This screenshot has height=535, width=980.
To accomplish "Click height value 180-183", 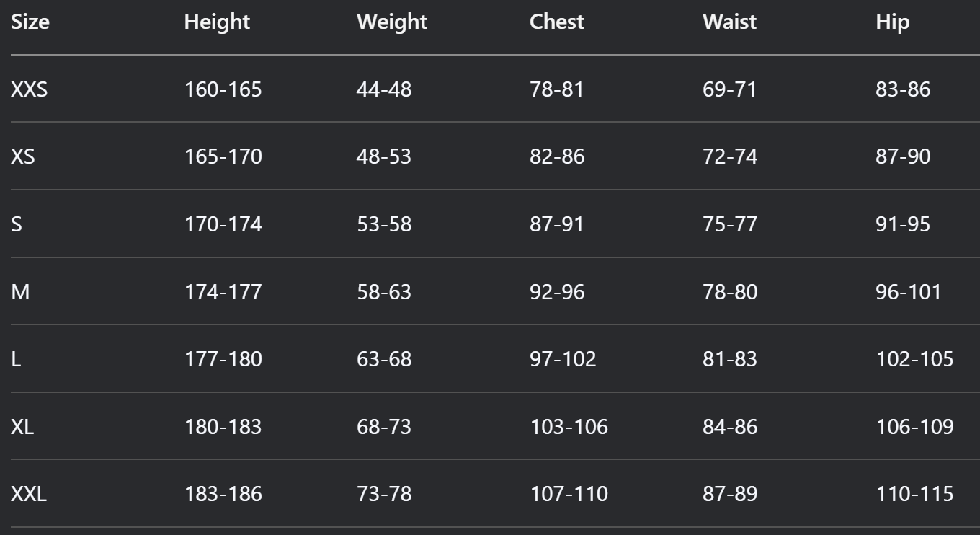I will [223, 427].
